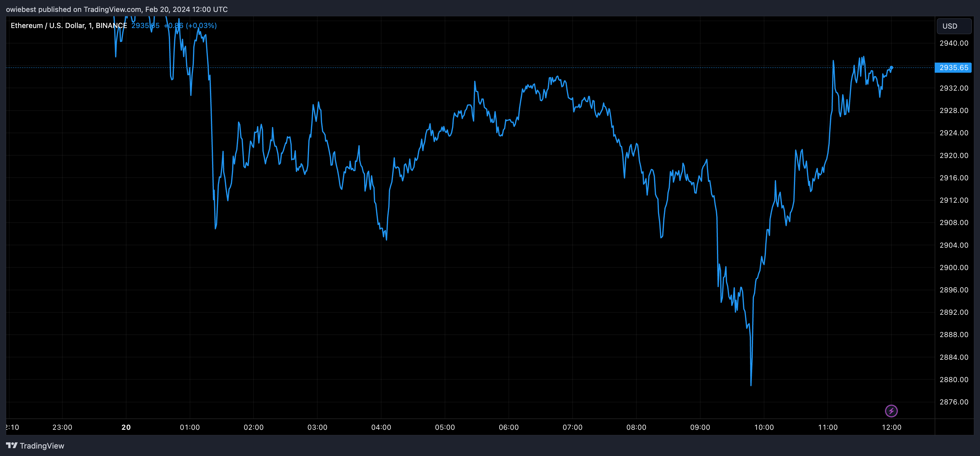The width and height of the screenshot is (980, 456).
Task: Click the 2912.00 price axis label
Action: coord(954,200)
